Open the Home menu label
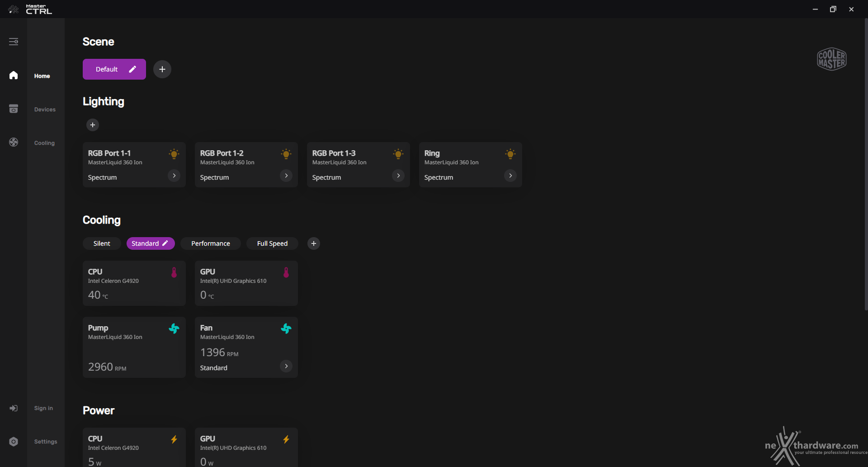The height and width of the screenshot is (467, 868). click(x=42, y=76)
